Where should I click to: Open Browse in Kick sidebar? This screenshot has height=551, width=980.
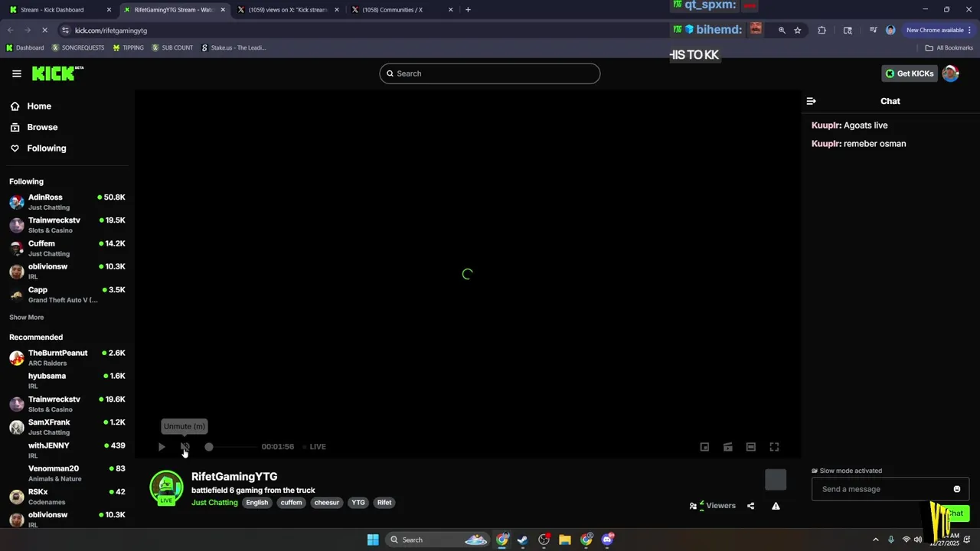pos(34,127)
